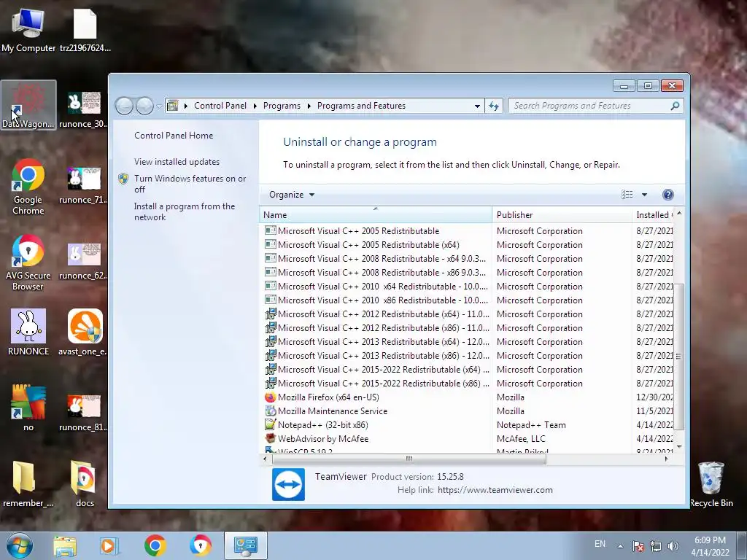
Task: Open runonce_71 desktop file
Action: click(85, 186)
